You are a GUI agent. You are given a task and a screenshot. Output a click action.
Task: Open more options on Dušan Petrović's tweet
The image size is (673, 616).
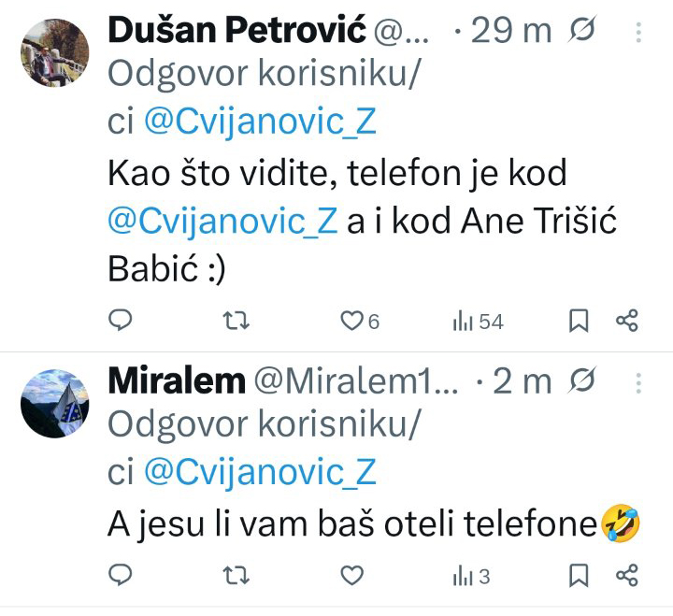pyautogui.click(x=638, y=34)
